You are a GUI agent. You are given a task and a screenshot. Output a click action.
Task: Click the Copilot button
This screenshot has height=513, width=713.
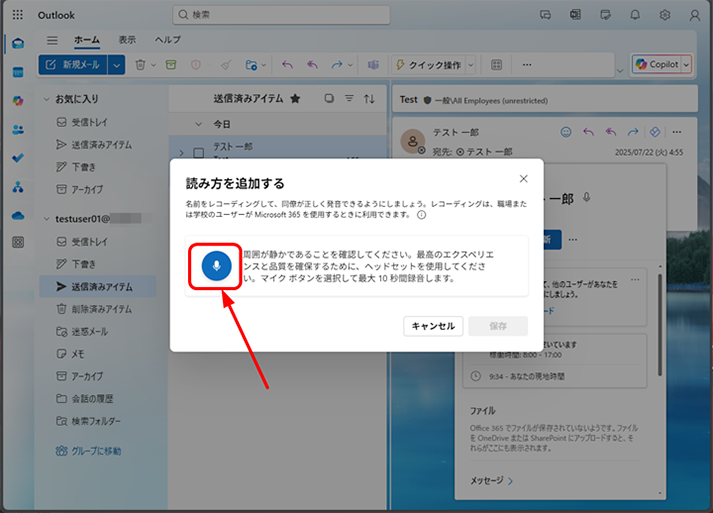[657, 65]
